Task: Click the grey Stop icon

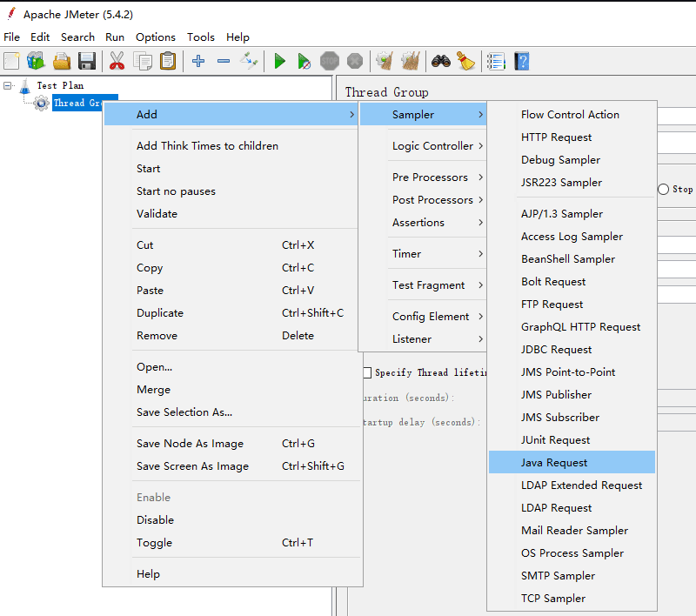Action: pos(330,61)
